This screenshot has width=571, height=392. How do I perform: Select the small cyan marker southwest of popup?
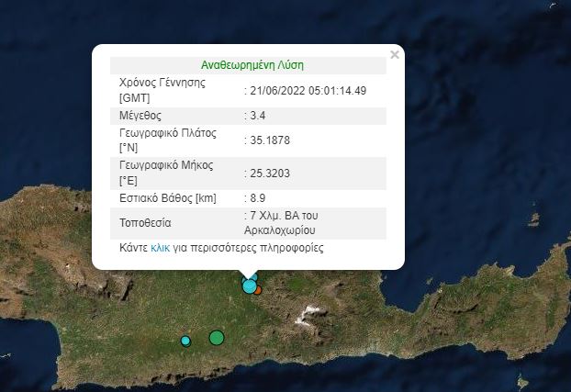tap(185, 341)
